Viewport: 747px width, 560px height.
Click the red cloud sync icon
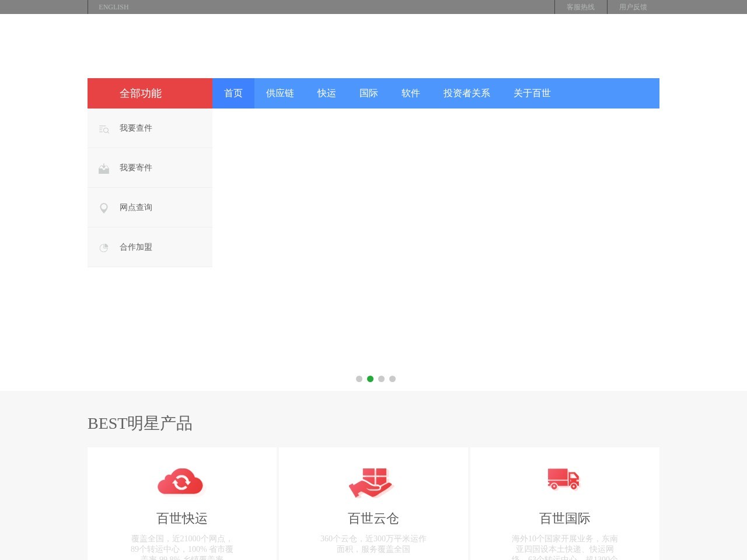click(x=180, y=482)
